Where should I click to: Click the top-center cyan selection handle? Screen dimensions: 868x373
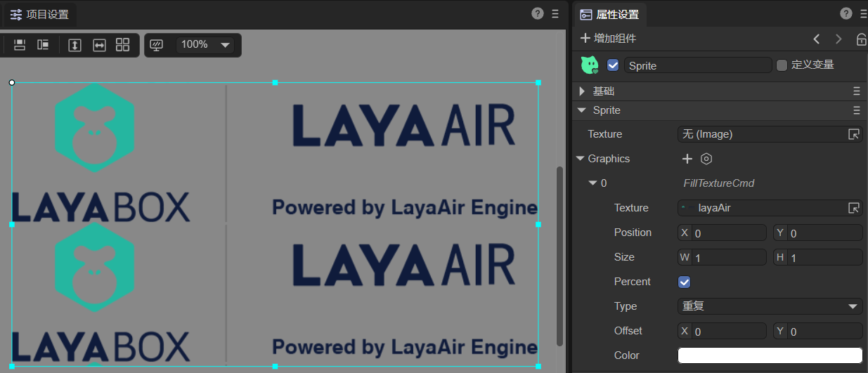click(275, 83)
